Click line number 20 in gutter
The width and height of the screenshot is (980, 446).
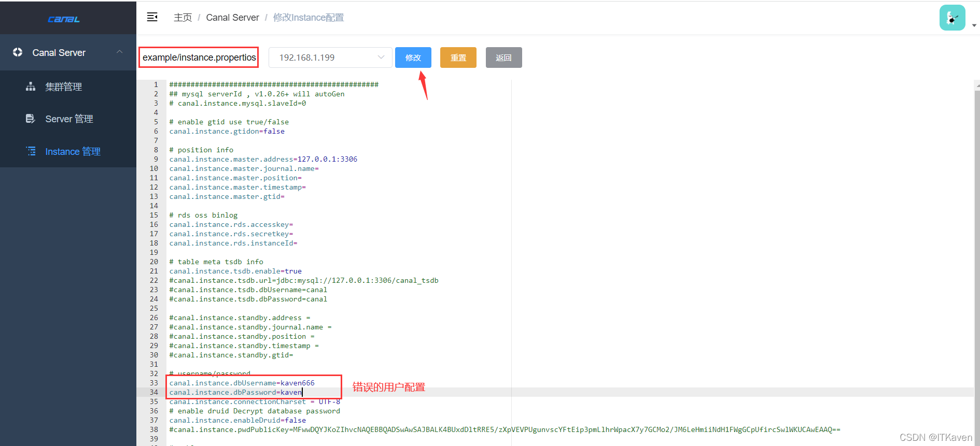click(154, 262)
